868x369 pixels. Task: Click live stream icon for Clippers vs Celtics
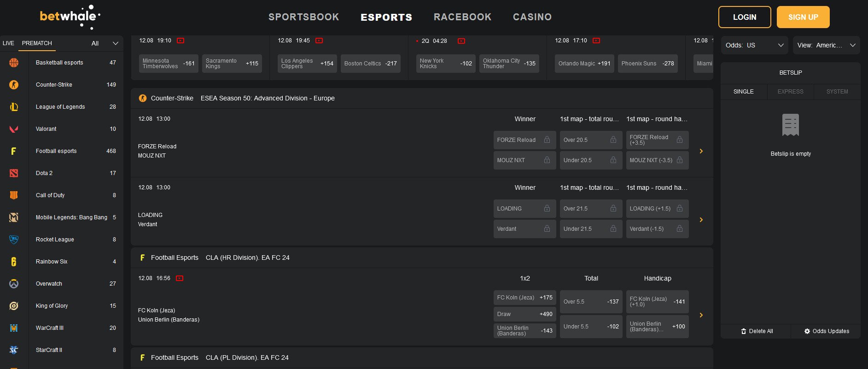tap(319, 41)
